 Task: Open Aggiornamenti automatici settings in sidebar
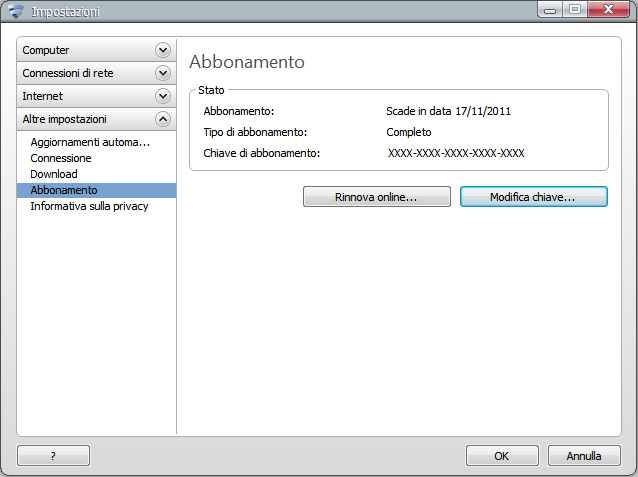(90, 142)
